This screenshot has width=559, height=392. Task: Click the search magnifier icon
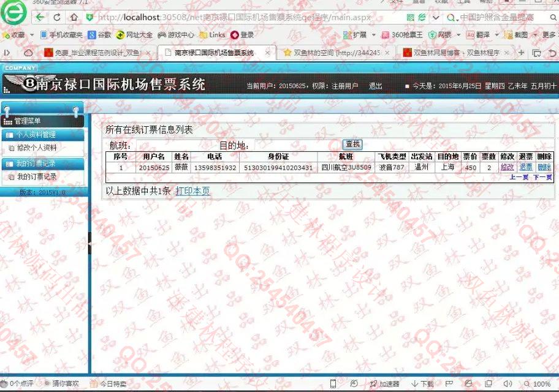pyautogui.click(x=553, y=17)
